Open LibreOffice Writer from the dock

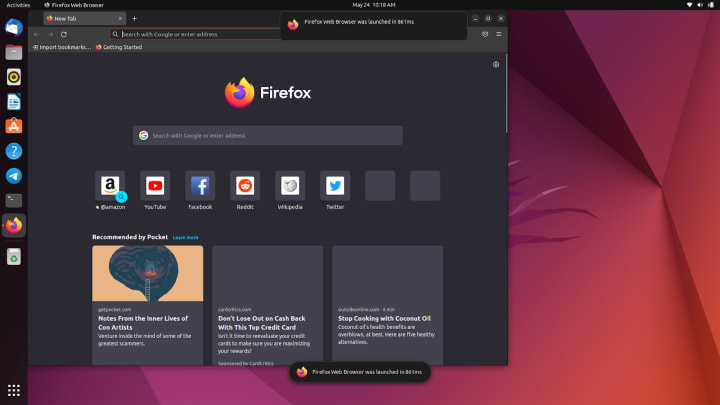pyautogui.click(x=14, y=102)
